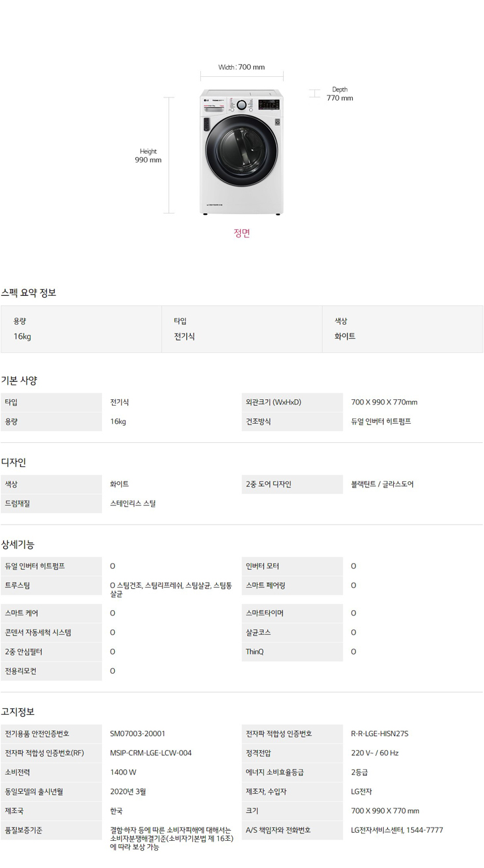Click the dryer's black display panel
This screenshot has height=868, width=484.
click(268, 104)
